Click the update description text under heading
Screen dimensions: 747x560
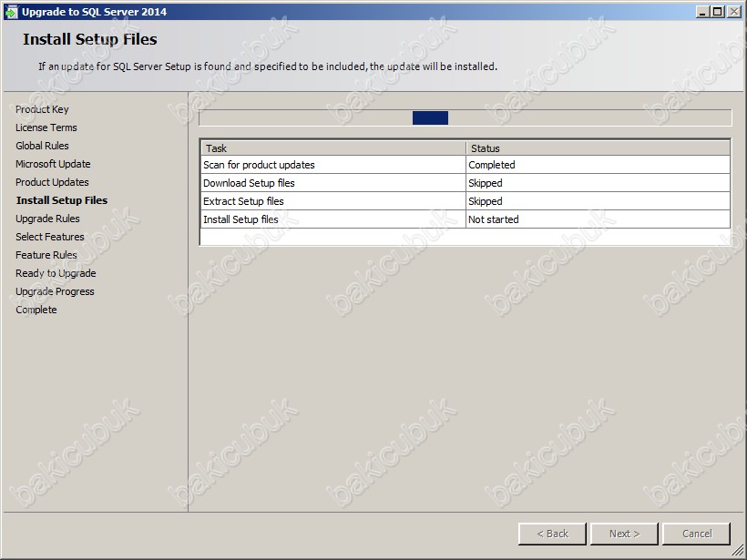pyautogui.click(x=268, y=66)
